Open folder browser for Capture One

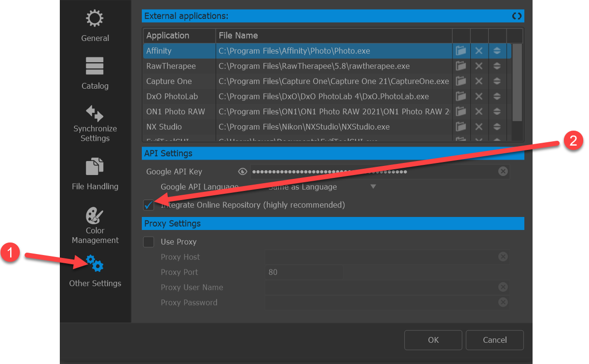(x=461, y=81)
